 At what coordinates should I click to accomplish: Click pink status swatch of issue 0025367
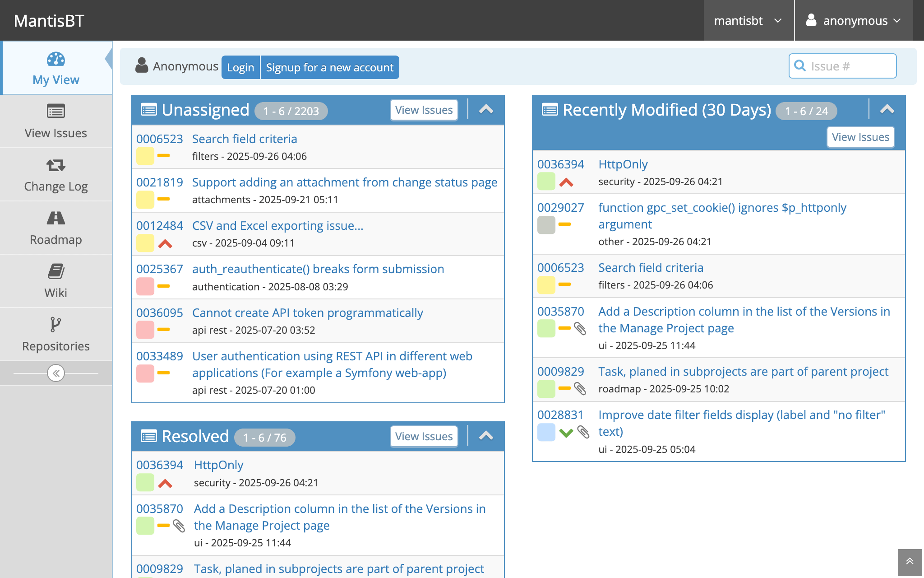(145, 286)
